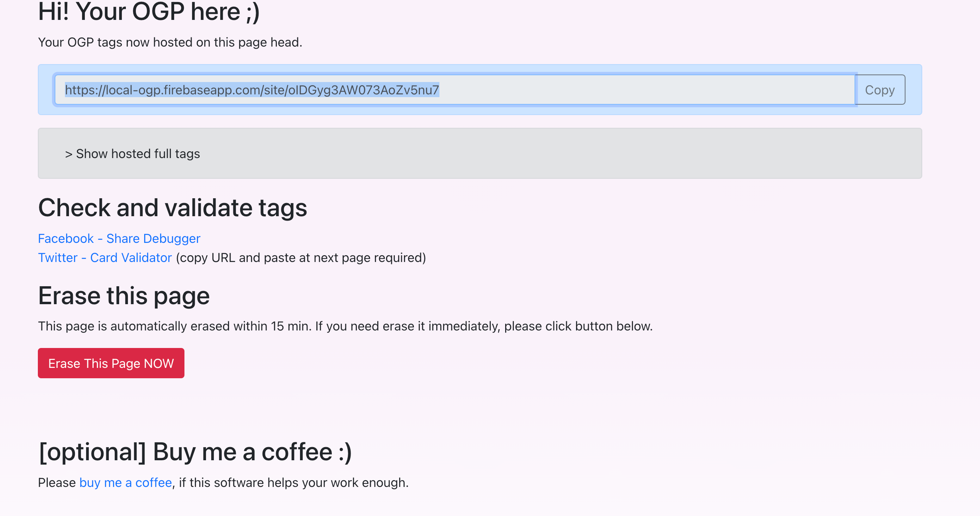980x516 pixels.
Task: Click the gray hosted tags panel background
Action: pyautogui.click(x=558, y=154)
